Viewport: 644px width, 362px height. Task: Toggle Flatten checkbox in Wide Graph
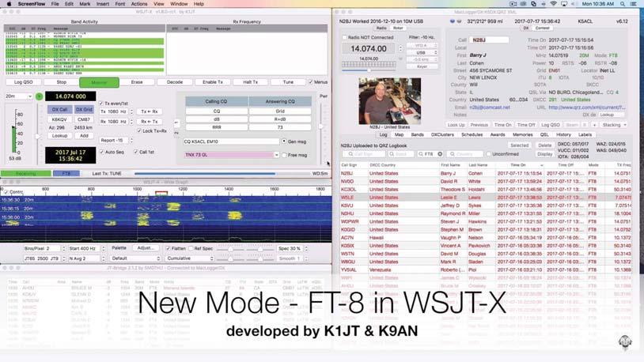point(168,248)
